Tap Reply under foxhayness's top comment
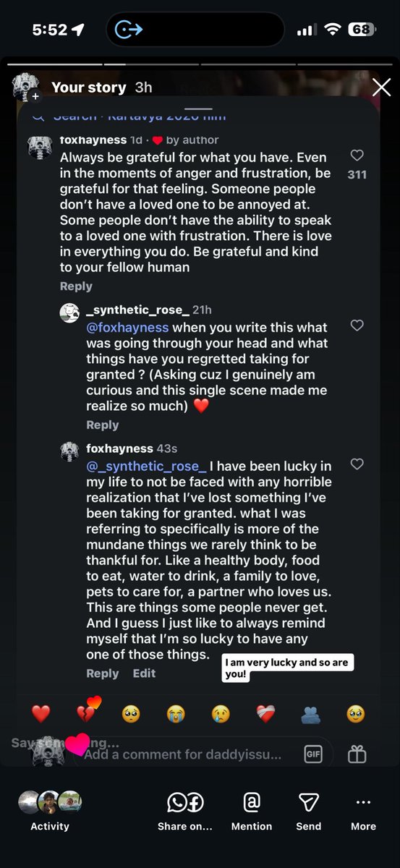400x868 pixels. pyautogui.click(x=76, y=286)
